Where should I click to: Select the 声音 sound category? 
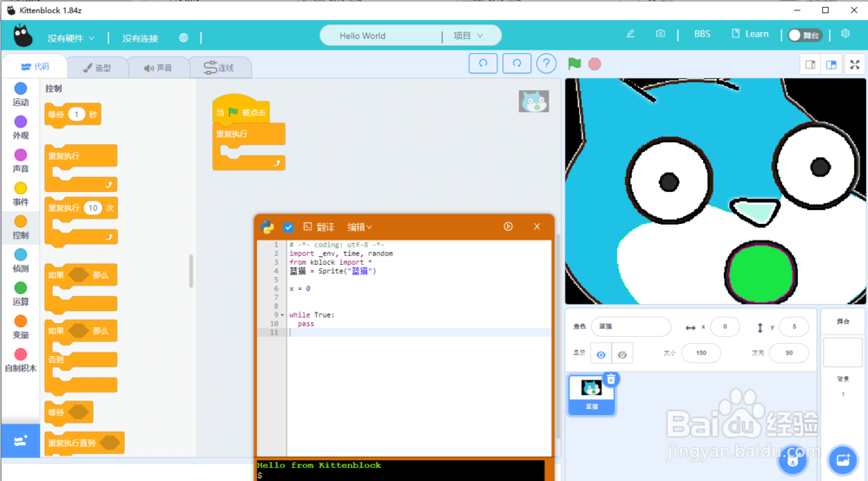pos(21,161)
